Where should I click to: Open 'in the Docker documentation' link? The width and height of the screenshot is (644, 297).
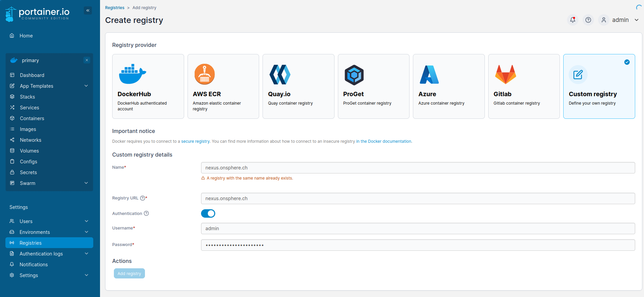coord(384,141)
